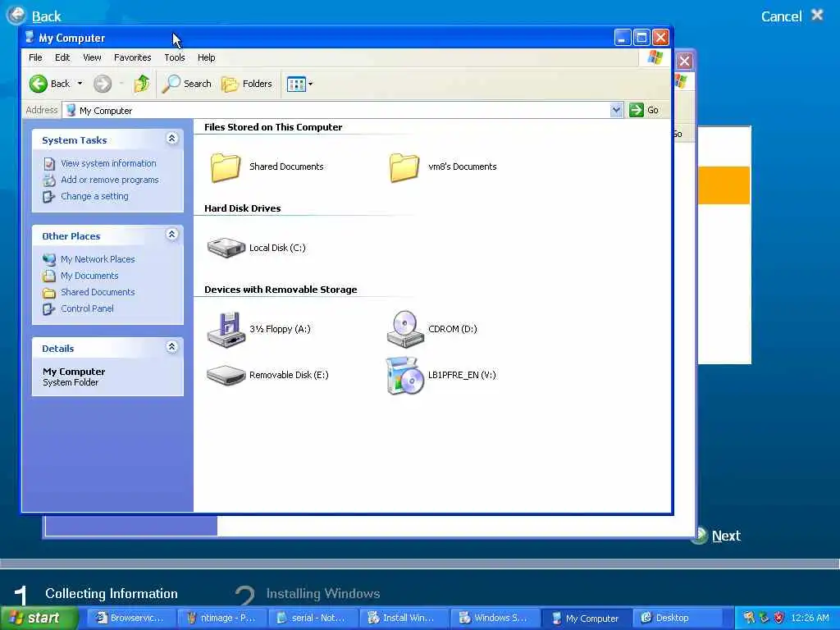Click Cancel text in the setup wizard
The height and width of the screenshot is (630, 840).
[x=782, y=16]
